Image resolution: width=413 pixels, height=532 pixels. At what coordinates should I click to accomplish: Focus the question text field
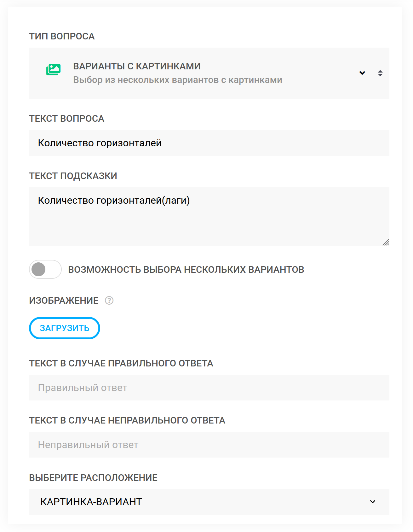[209, 143]
